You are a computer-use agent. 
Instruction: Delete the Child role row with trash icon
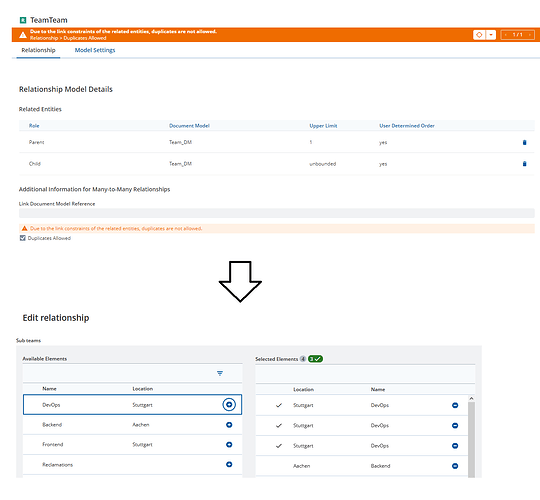pos(525,164)
